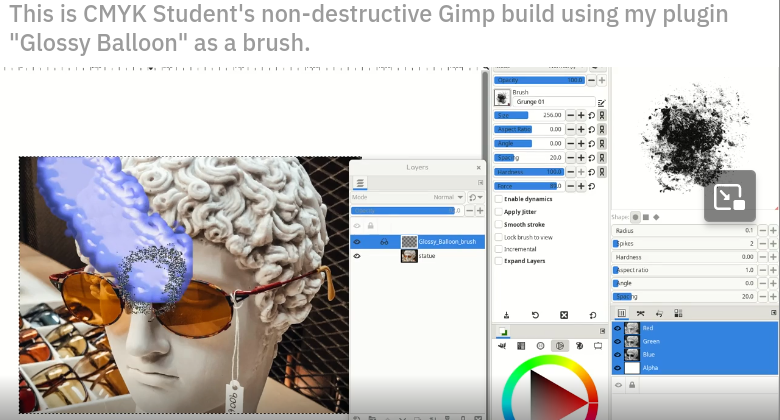This screenshot has height=420, width=780.
Task: Link Size to brush native size
Action: pyautogui.click(x=601, y=115)
